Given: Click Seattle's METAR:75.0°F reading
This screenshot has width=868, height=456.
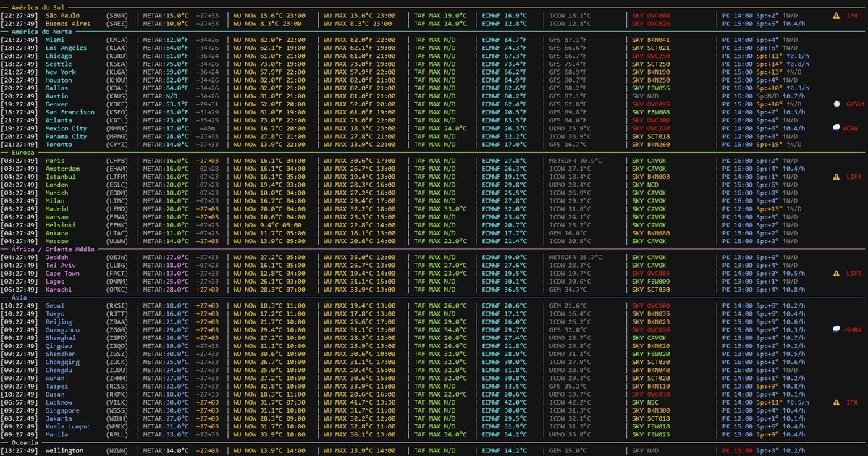Looking at the screenshot, I should pyautogui.click(x=166, y=64).
